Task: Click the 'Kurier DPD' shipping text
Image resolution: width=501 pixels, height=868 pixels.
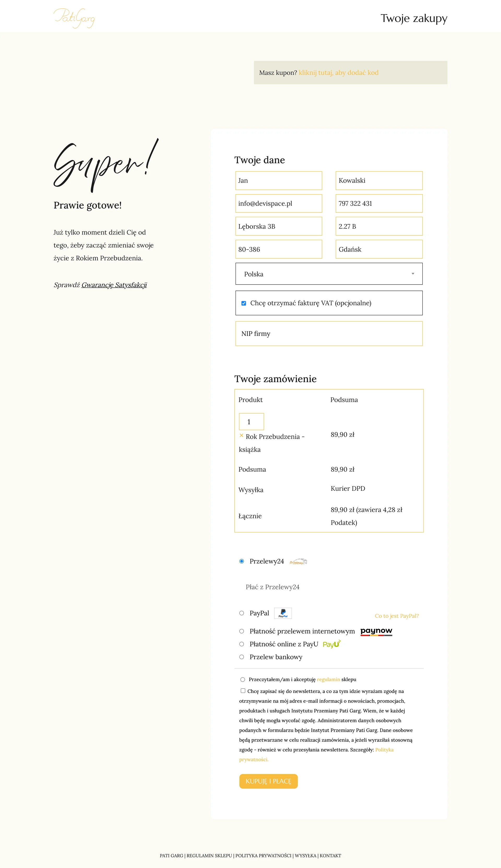Action: pos(348,488)
